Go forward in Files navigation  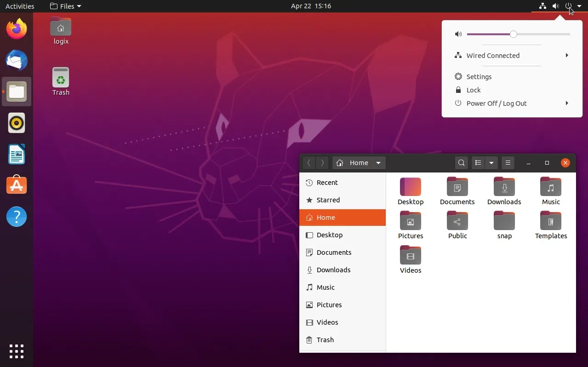(323, 163)
